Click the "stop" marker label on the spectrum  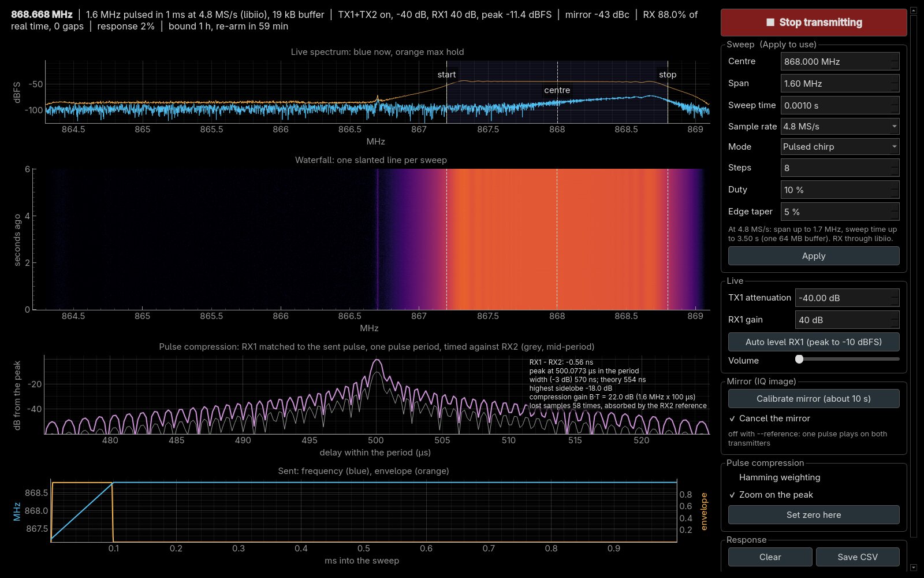(668, 75)
